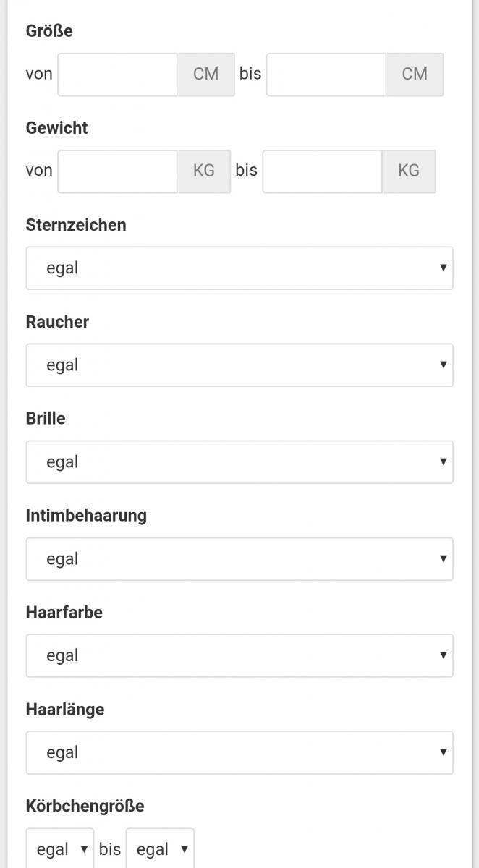Click the arrow of Sternzeichen select
479x868 pixels.
[443, 268]
